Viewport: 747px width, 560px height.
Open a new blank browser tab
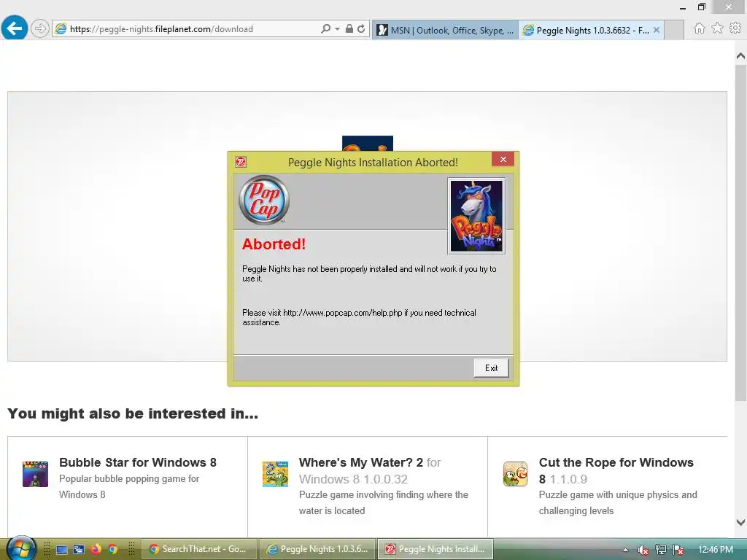(x=673, y=30)
